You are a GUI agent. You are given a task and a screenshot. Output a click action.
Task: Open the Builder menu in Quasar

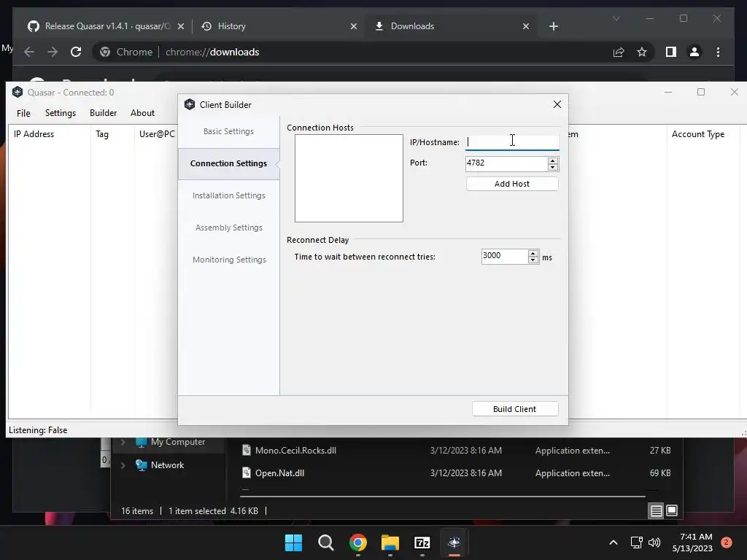pos(103,113)
